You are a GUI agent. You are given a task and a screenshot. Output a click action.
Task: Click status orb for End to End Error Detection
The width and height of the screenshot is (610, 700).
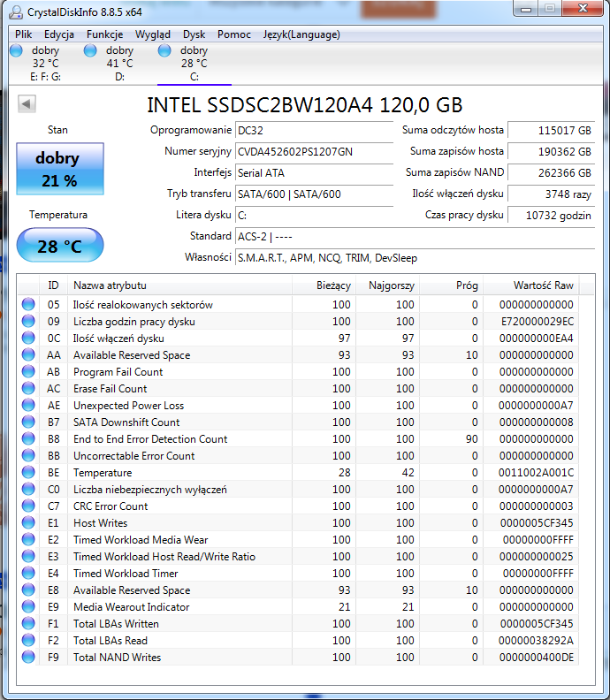pos(28,438)
